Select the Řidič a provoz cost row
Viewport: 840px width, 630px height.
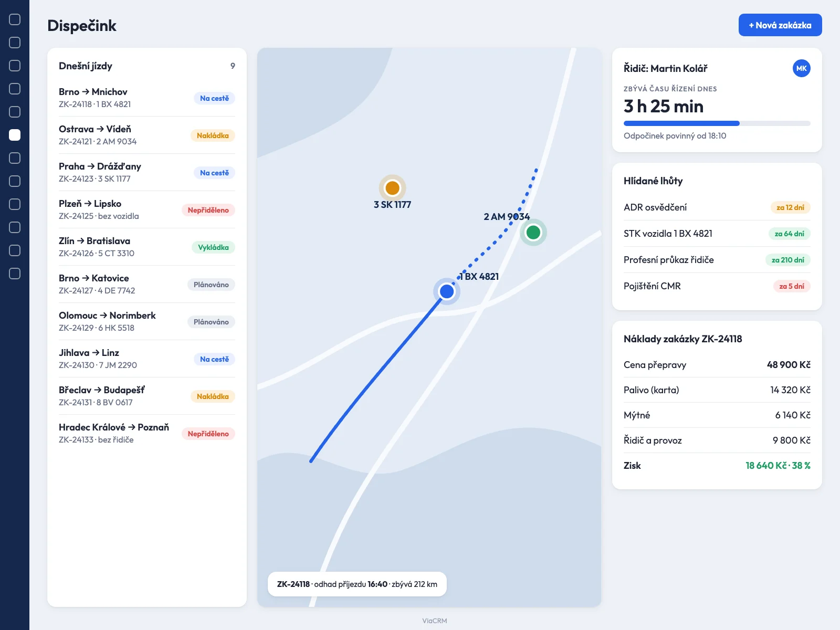tap(717, 440)
